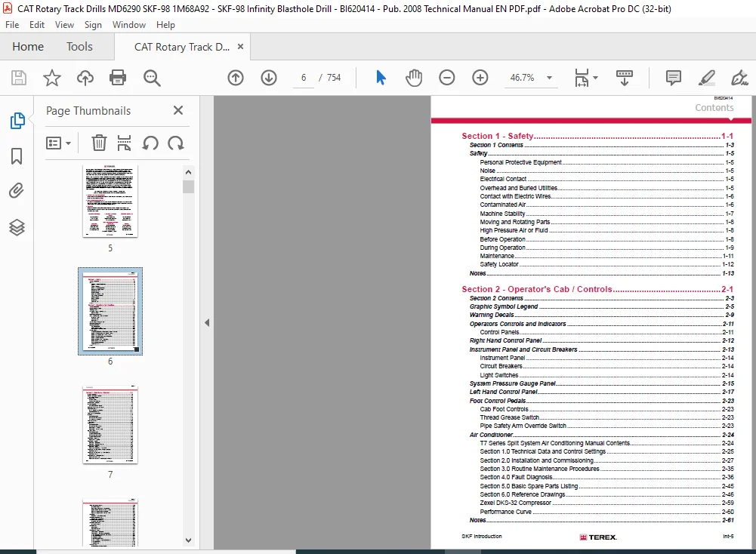Click Section 1 - Safety heading link
This screenshot has width=756, height=554.
597,136
